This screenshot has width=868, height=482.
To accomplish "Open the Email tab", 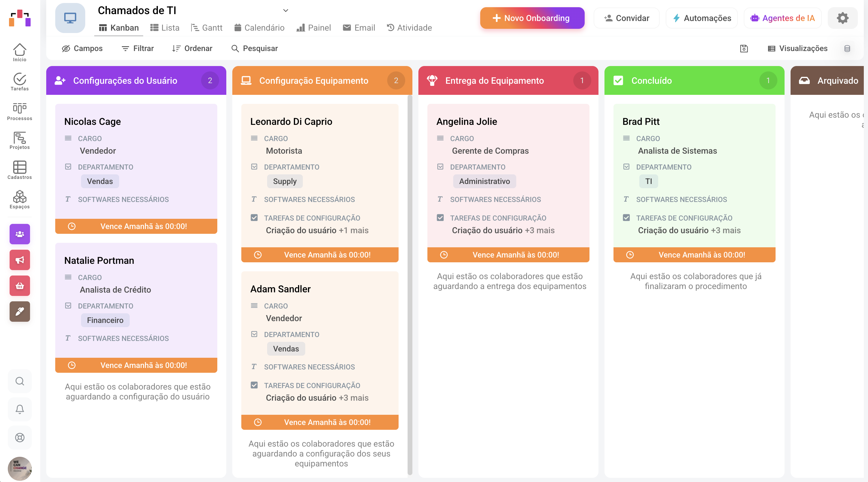I will 359,28.
